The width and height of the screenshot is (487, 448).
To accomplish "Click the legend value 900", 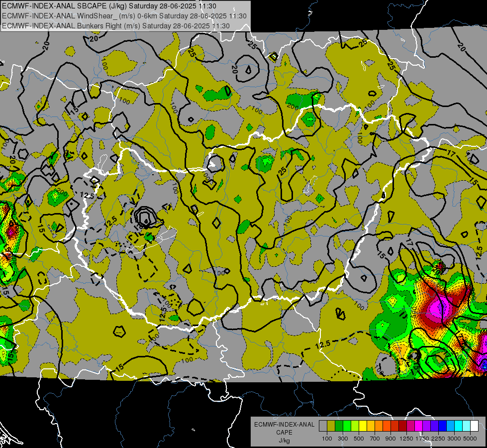I will [390, 439].
